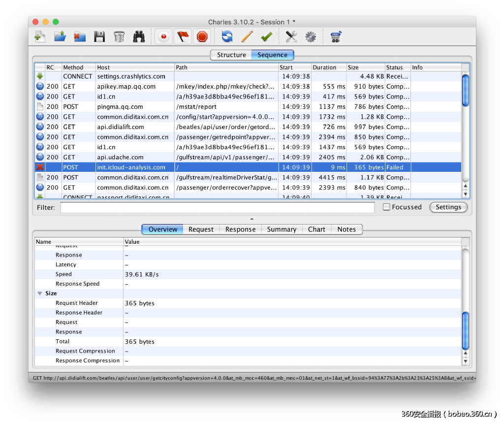
Task: Click the New Session toolbar icon
Action: click(x=40, y=36)
